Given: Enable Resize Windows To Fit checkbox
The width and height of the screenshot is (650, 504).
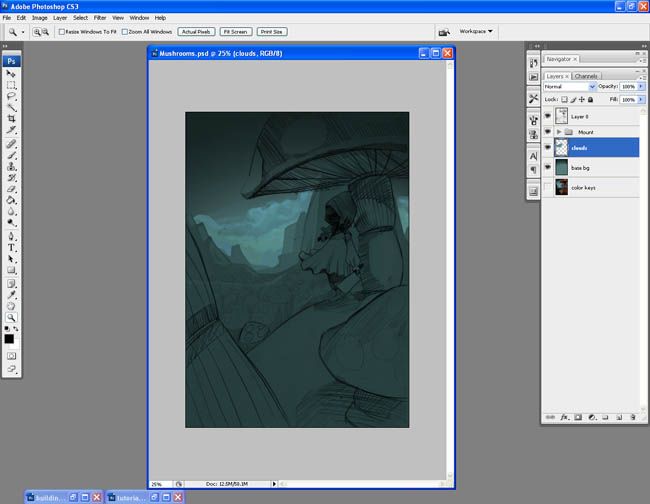Looking at the screenshot, I should pyautogui.click(x=62, y=32).
